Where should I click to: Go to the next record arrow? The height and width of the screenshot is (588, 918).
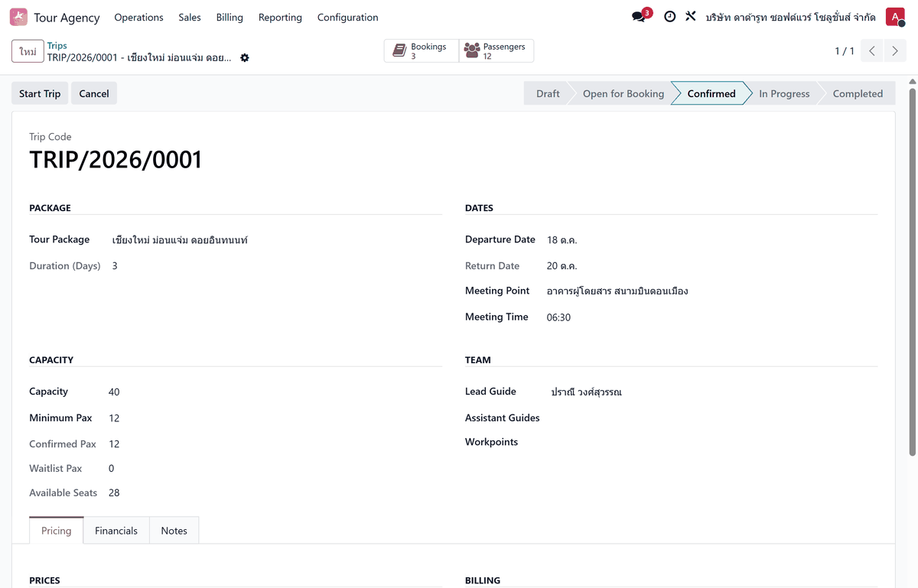coord(895,51)
